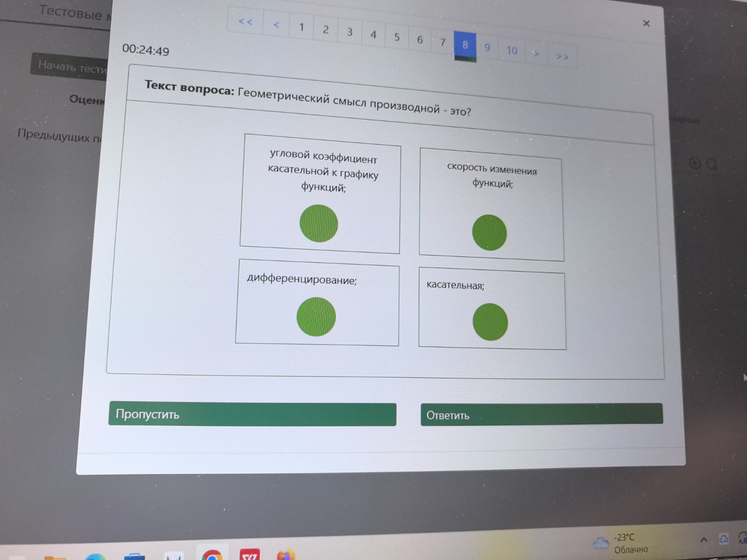The height and width of the screenshot is (560, 747).
Task: Click the cloud sync tray icon
Action: pyautogui.click(x=723, y=539)
